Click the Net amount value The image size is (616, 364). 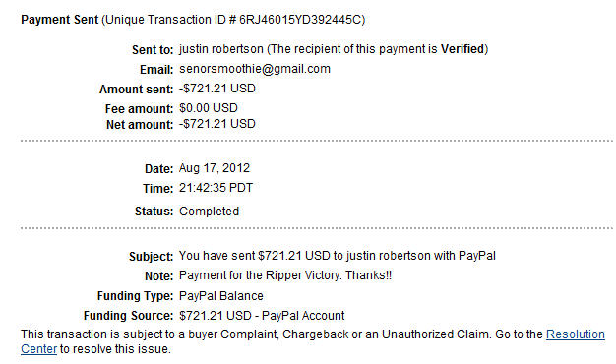click(217, 124)
